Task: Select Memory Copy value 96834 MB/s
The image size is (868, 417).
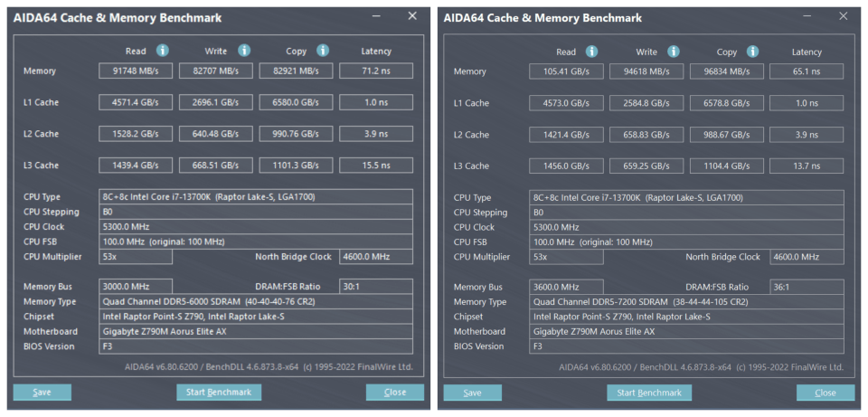Action: [727, 71]
